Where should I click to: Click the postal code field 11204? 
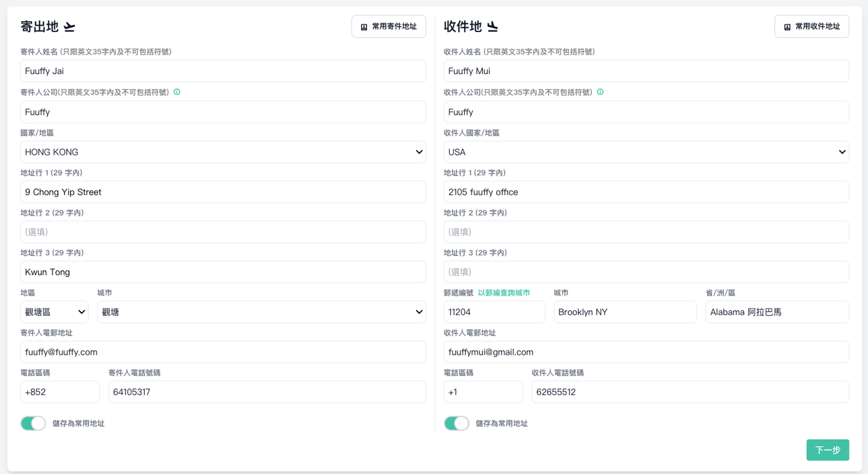494,312
